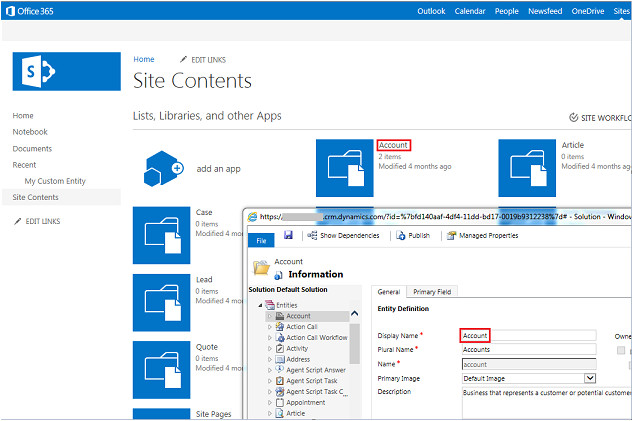The image size is (633, 421).
Task: Open the Primary Image dropdown
Action: click(x=589, y=378)
